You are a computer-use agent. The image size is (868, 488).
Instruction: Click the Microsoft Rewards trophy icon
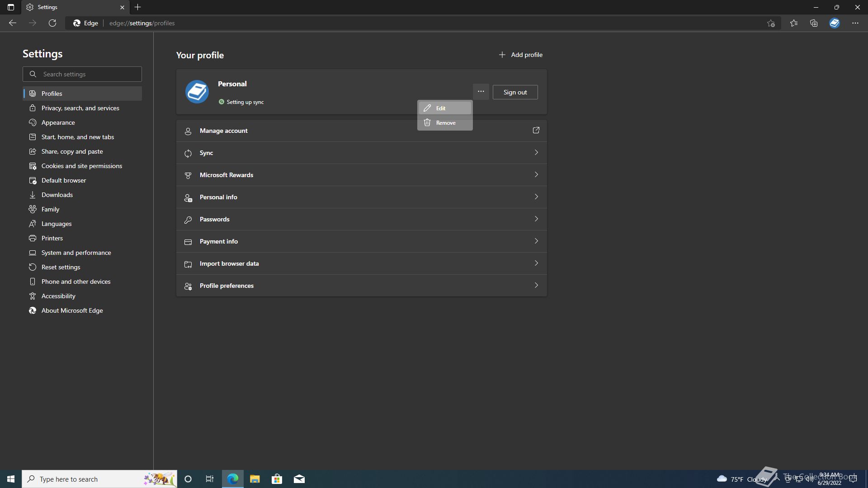pyautogui.click(x=188, y=175)
